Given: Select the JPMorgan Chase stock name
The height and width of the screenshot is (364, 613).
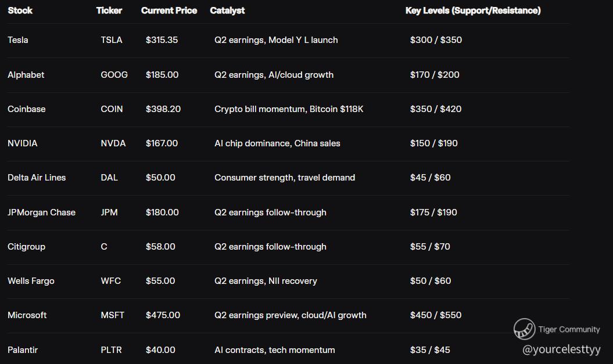Looking at the screenshot, I should 41,212.
